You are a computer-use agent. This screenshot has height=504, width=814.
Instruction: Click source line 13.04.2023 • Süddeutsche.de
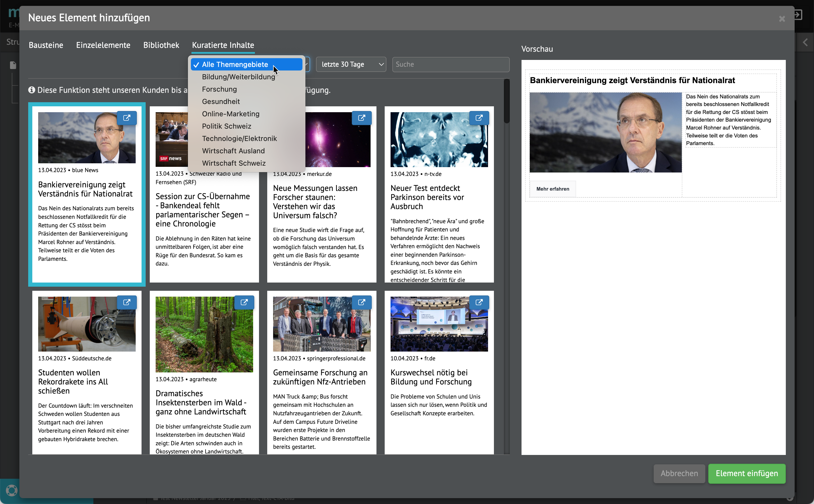[75, 358]
